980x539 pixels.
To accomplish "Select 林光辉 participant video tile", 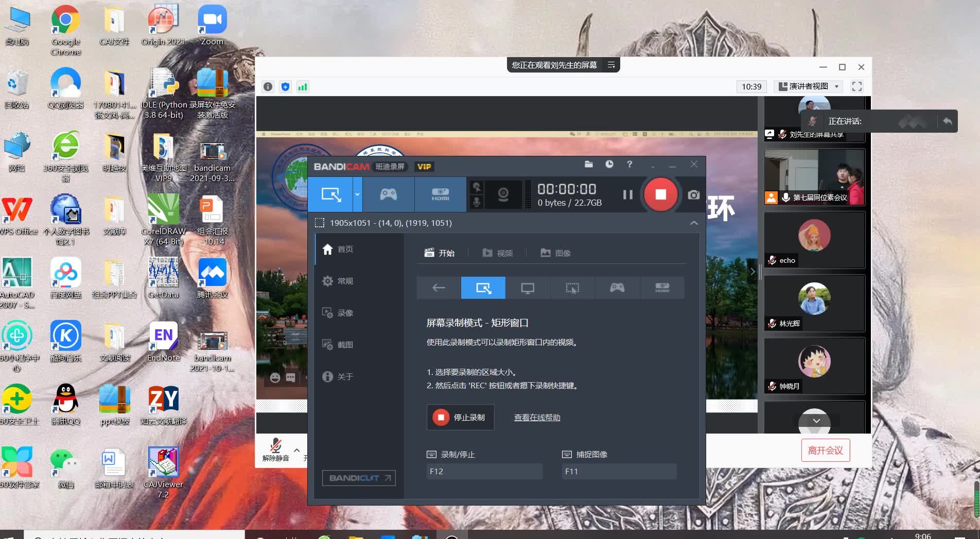I will pyautogui.click(x=814, y=303).
